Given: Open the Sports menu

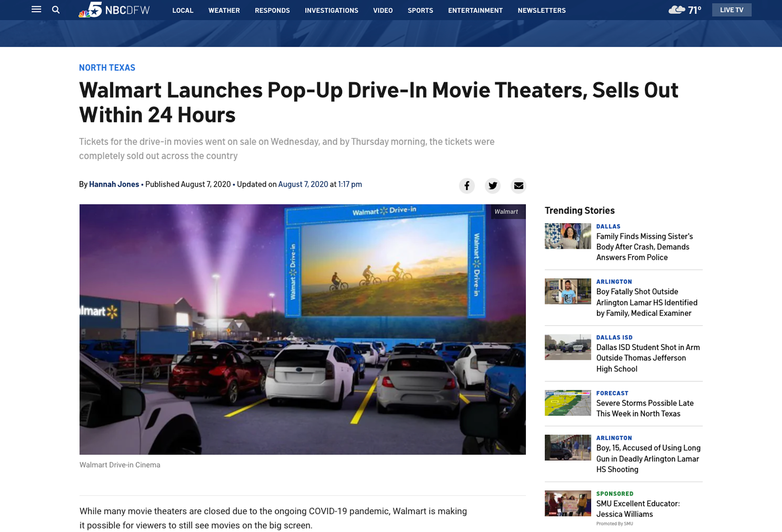Looking at the screenshot, I should point(420,10).
